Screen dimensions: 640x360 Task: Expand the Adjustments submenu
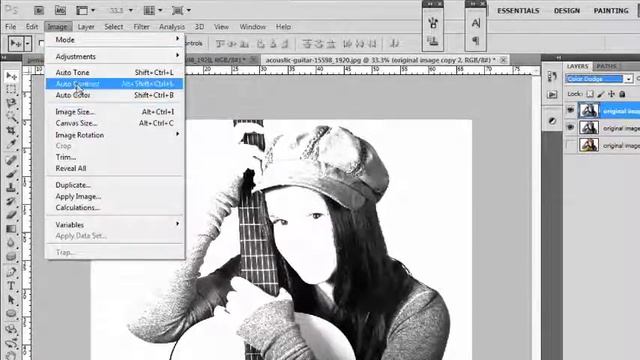115,56
